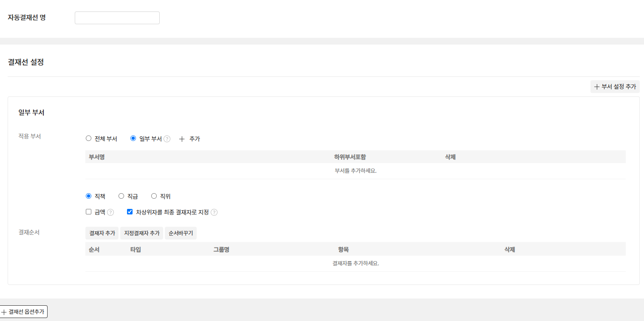Select the 전체 부서 radio button
The width and height of the screenshot is (644, 321).
point(89,138)
